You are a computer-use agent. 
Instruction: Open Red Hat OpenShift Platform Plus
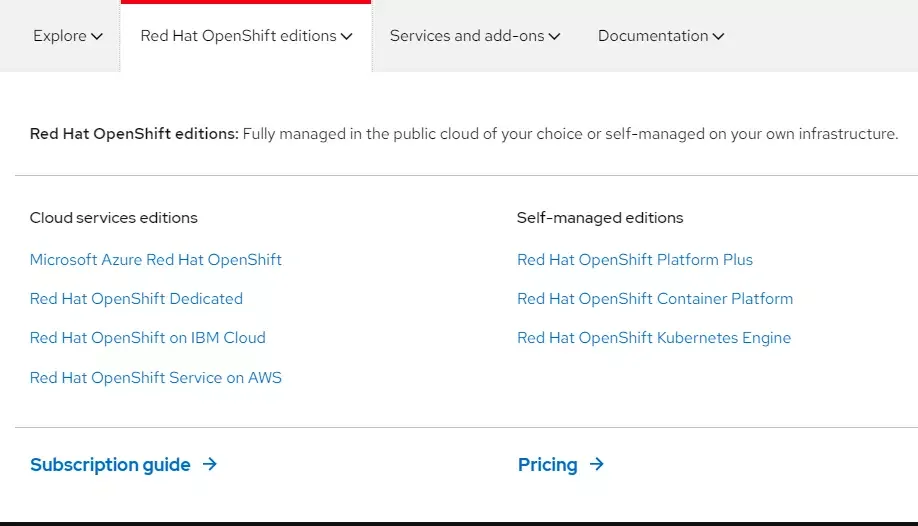[635, 259]
